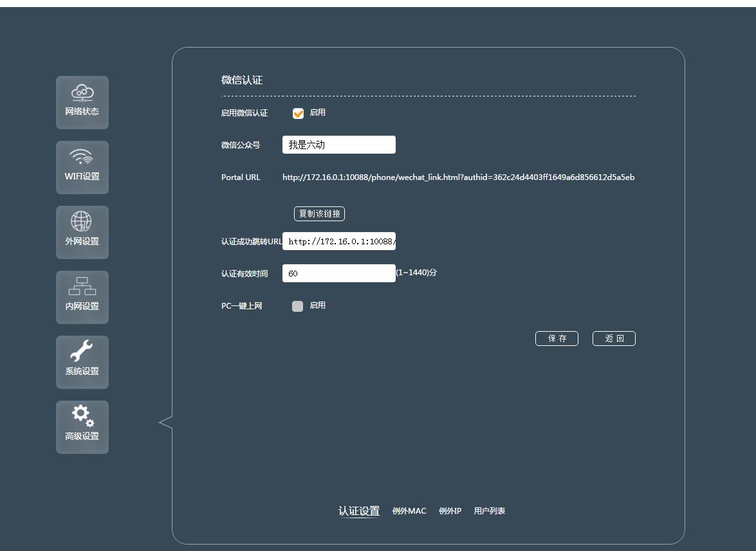Screen dimensions: 756x551
Task: Click the 保存 button to save settings
Action: coord(557,338)
